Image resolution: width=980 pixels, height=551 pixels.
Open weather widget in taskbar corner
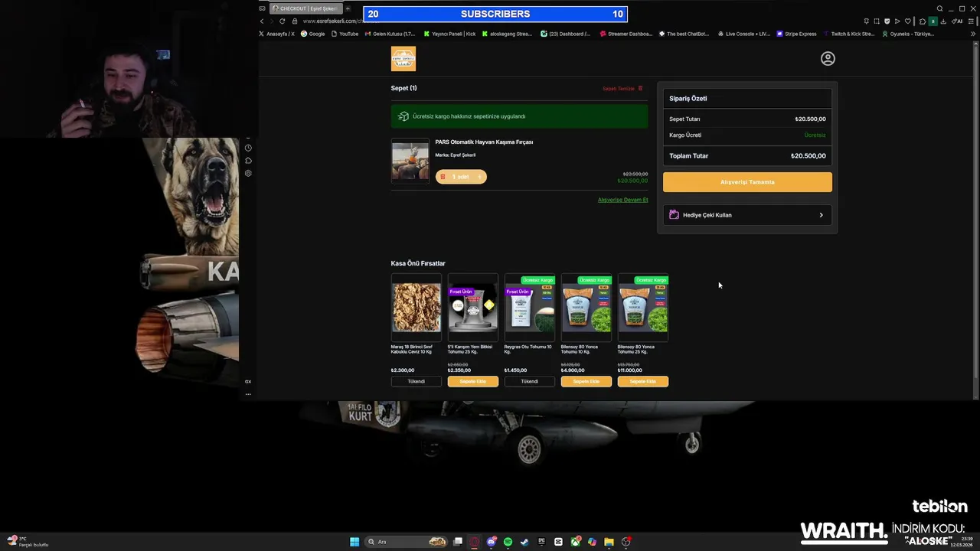(x=28, y=542)
